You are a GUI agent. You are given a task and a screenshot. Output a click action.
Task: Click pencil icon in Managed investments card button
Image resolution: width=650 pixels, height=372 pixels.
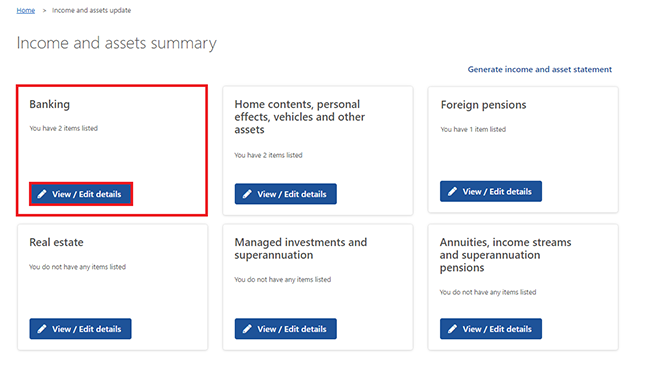(247, 329)
